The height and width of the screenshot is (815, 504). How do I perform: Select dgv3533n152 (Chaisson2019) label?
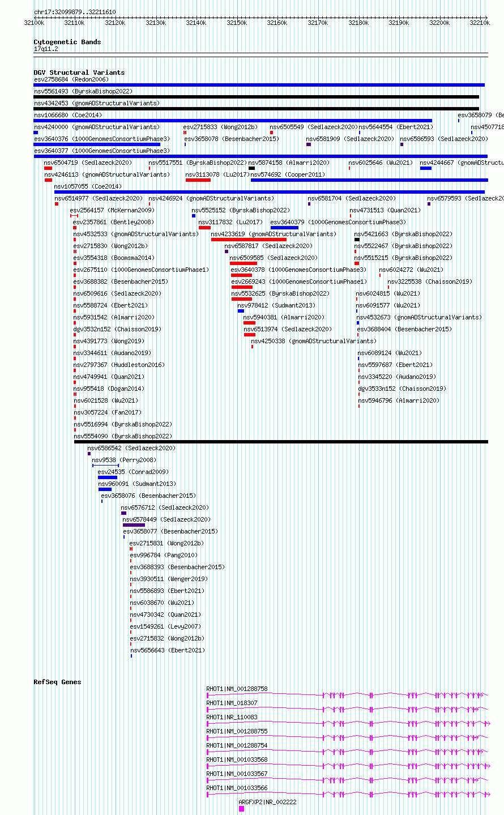(402, 389)
